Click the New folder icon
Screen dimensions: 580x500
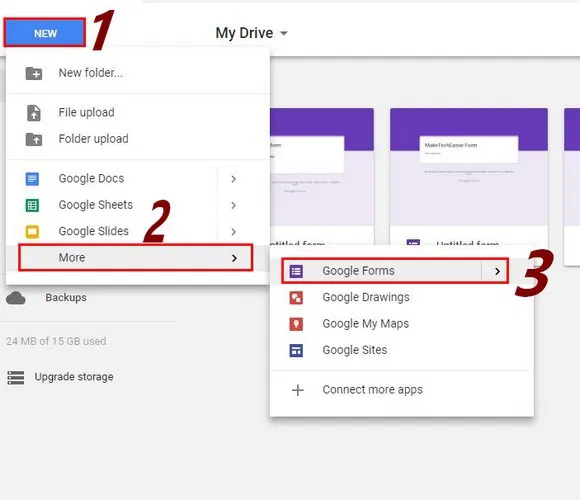(34, 73)
